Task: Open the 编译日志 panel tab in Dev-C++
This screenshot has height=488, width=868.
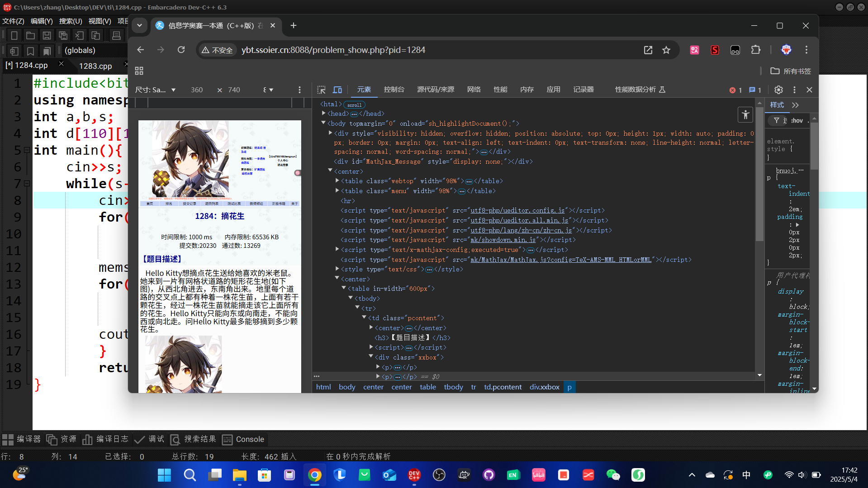Action: coord(106,439)
